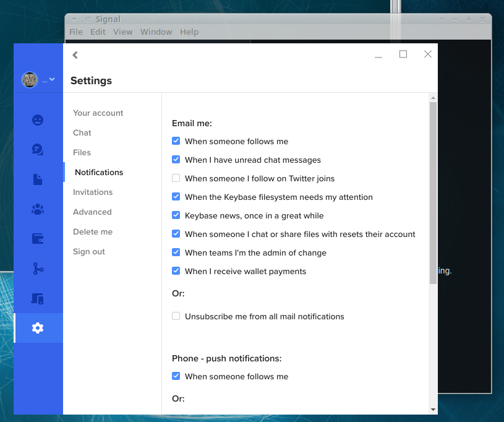Viewport: 504px width, 422px height.
Task: Open the People tab via smiley icon
Action: pyautogui.click(x=38, y=119)
